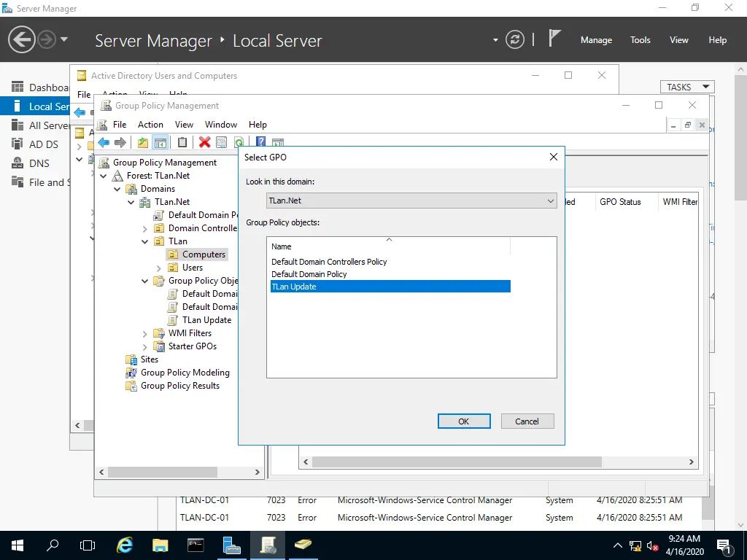Open Tools menu in Server Manager

point(640,40)
